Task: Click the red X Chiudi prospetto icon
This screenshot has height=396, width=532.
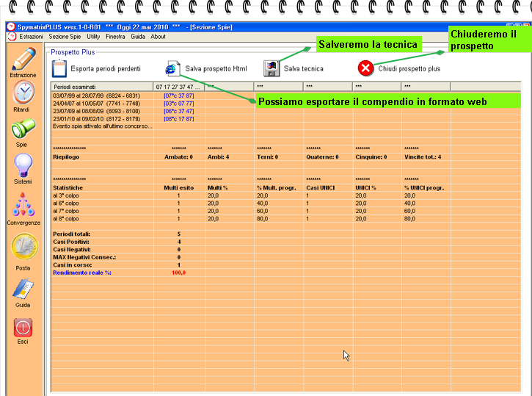Action: [x=365, y=68]
